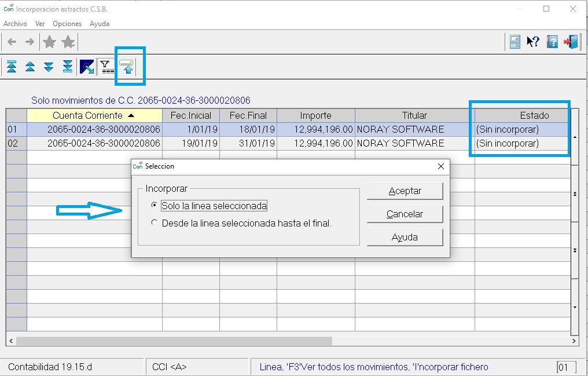Open the Opciones menu

coord(67,24)
